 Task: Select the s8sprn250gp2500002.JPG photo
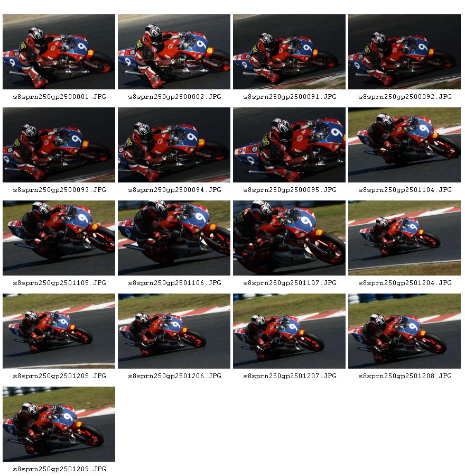[x=174, y=52]
